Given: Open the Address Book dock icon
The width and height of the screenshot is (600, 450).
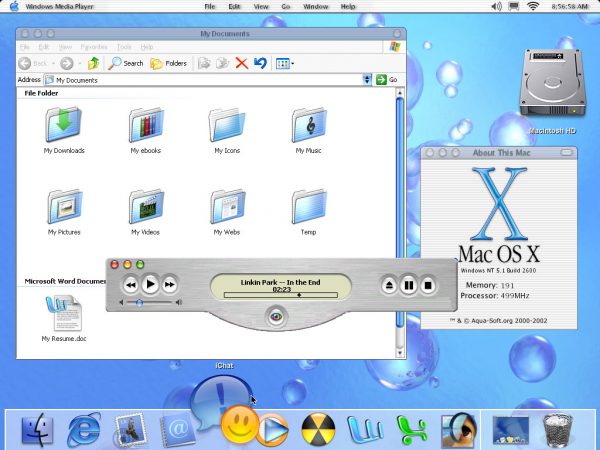Looking at the screenshot, I should tap(178, 430).
